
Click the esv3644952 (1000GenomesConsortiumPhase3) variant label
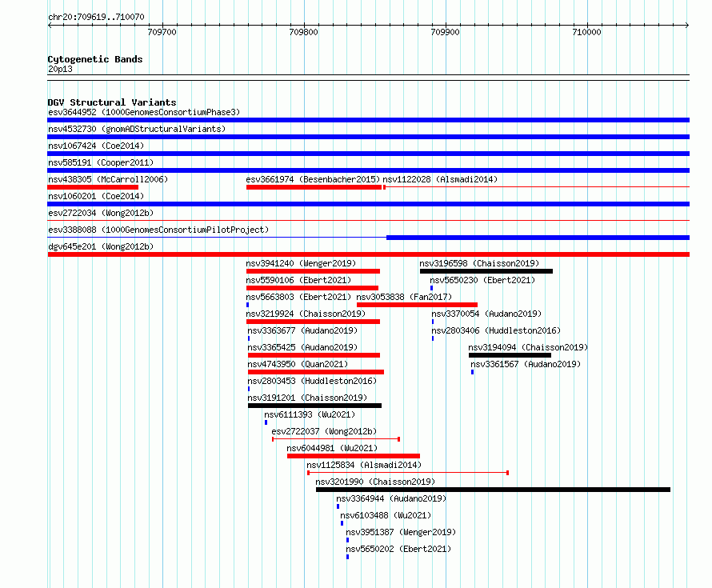[x=144, y=112]
